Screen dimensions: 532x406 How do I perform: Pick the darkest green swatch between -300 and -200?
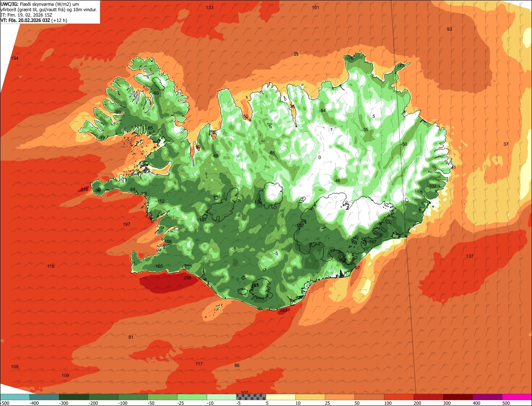tap(74, 397)
